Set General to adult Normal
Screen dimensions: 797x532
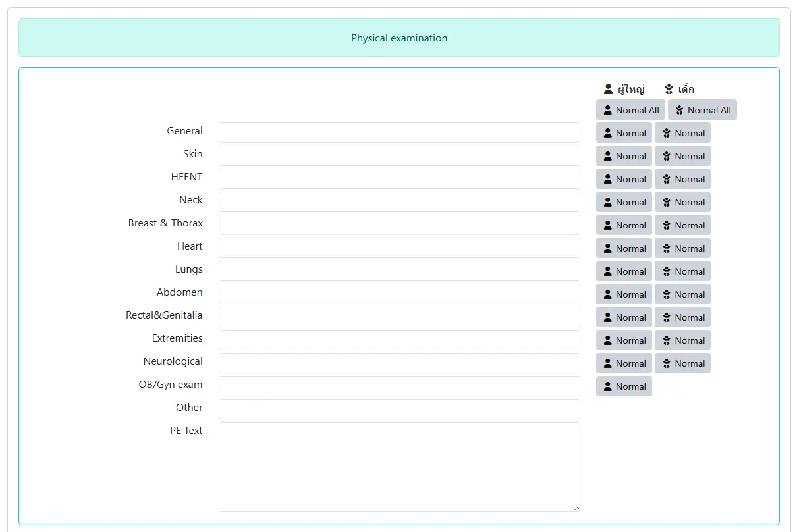point(624,133)
